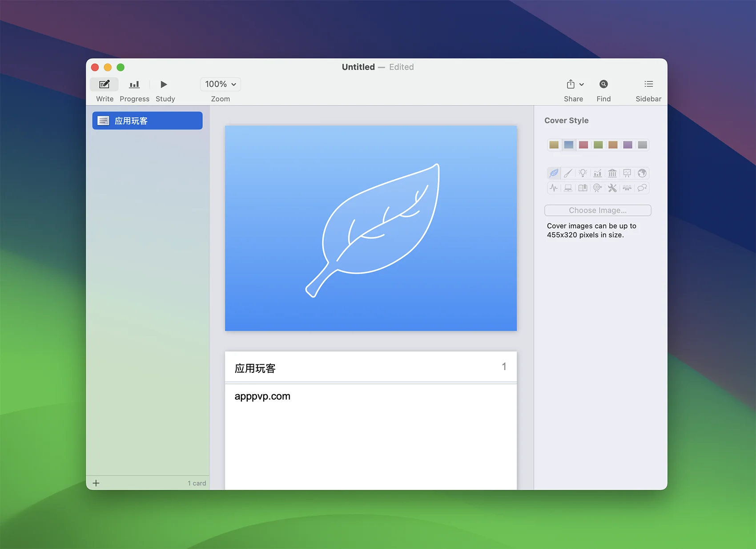Select the target bullseye cover icon
Image resolution: width=756 pixels, height=549 pixels.
[598, 188]
